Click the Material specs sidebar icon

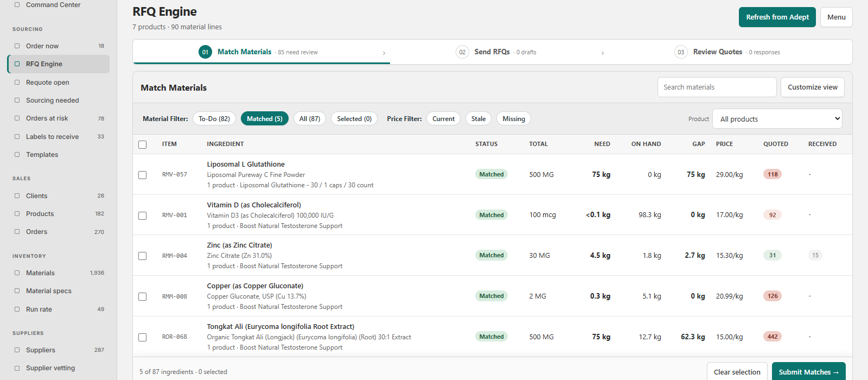click(17, 291)
